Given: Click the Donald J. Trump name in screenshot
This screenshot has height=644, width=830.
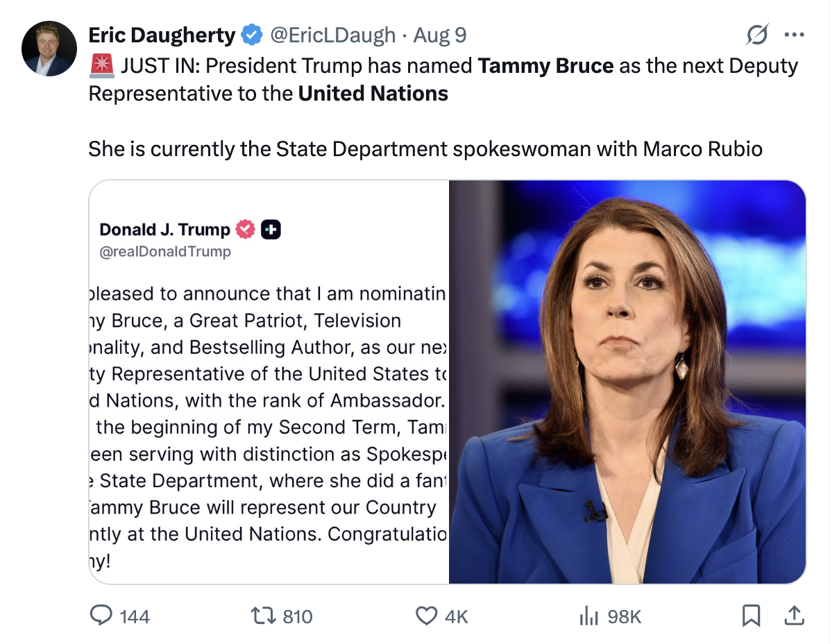Looking at the screenshot, I should (164, 230).
